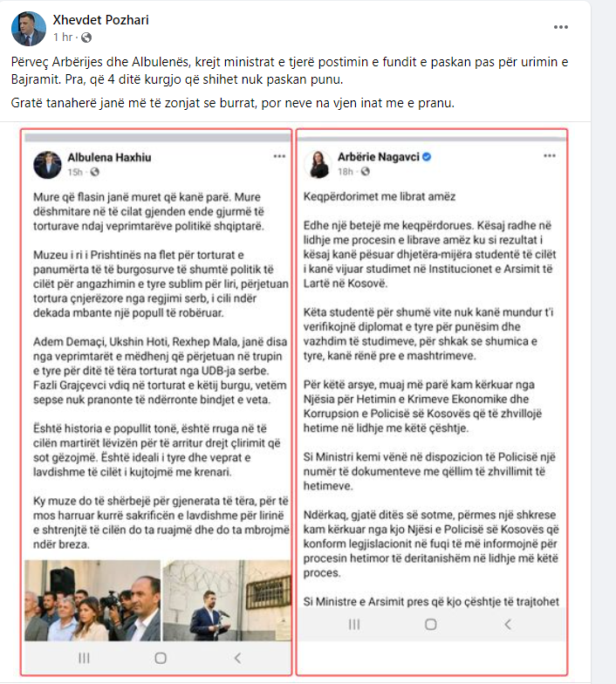Open the three-dot menu on Albulena's post
616x684 pixels.
(x=279, y=156)
